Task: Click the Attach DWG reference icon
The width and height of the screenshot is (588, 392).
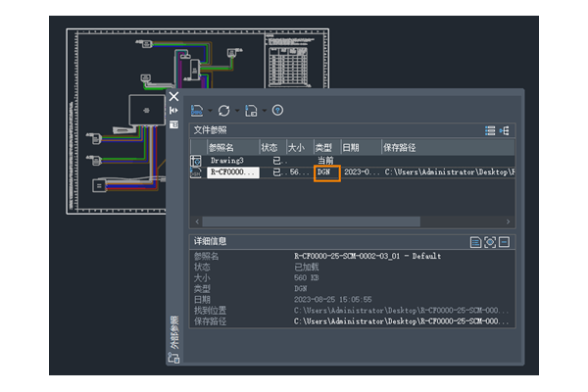Action: point(197,111)
